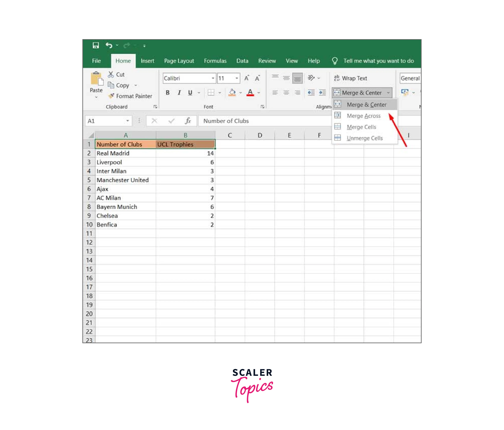Click the Format Painter brush icon

pos(111,96)
